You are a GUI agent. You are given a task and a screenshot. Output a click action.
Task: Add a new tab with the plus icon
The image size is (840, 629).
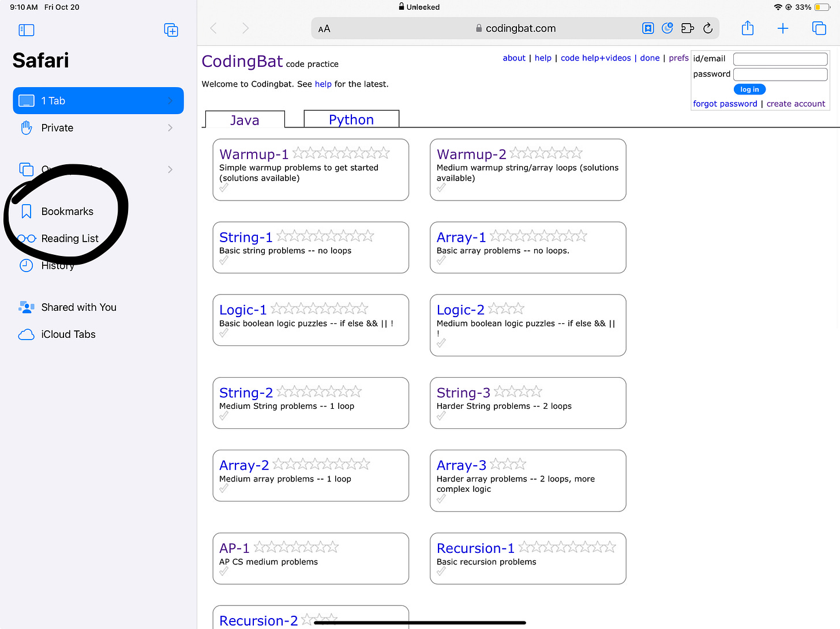(x=783, y=28)
